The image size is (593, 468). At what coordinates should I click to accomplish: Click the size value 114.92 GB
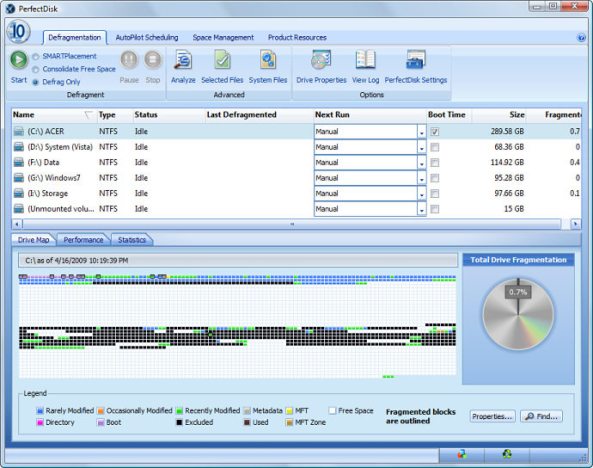(507, 162)
